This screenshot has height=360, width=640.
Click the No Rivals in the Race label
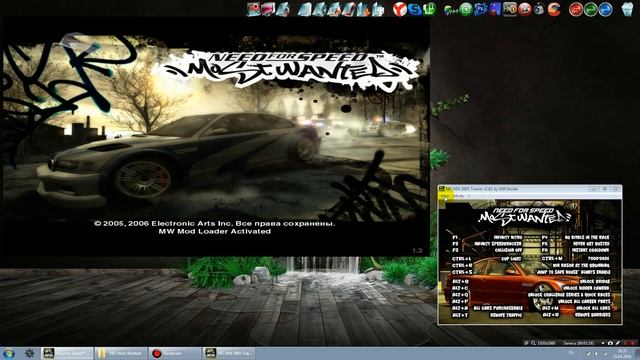[x=587, y=237]
